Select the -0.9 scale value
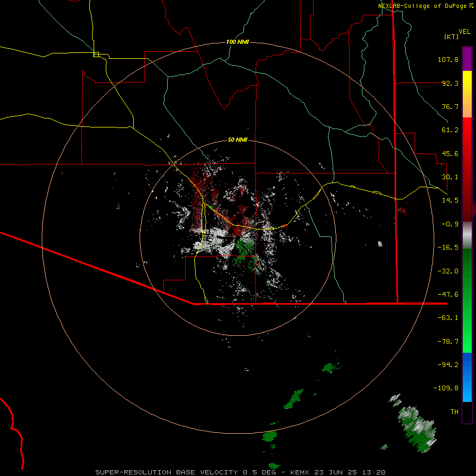This screenshot has height=476, width=476. (450, 224)
